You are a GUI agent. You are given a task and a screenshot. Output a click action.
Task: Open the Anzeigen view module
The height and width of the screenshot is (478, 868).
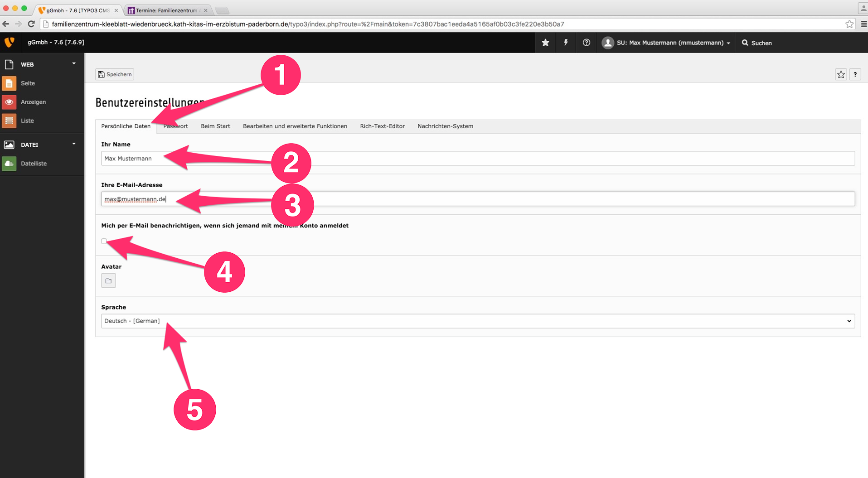(33, 102)
